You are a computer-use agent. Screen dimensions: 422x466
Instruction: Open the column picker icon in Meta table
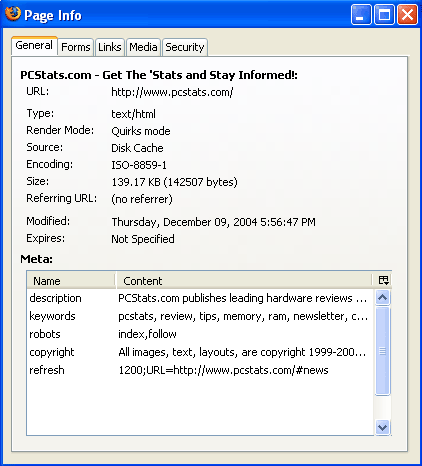(383, 280)
